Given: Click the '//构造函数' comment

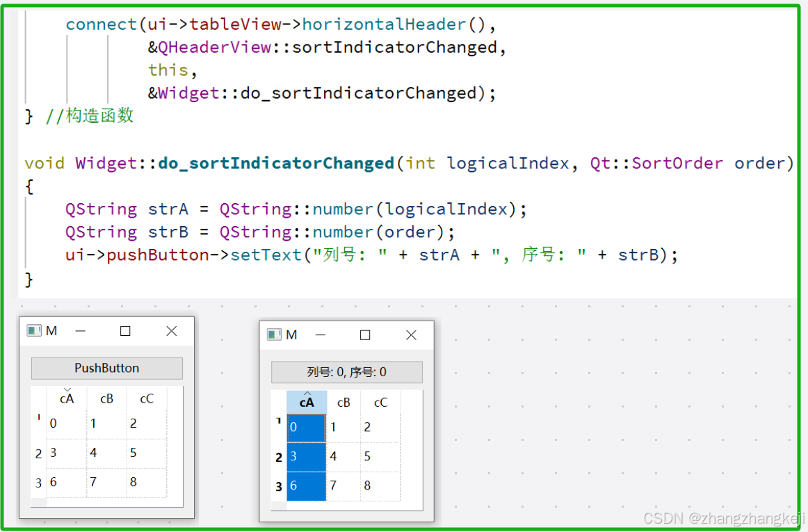Looking at the screenshot, I should coord(89,116).
